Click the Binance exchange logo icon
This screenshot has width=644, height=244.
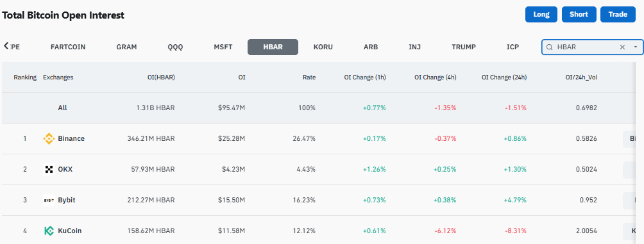(x=49, y=138)
